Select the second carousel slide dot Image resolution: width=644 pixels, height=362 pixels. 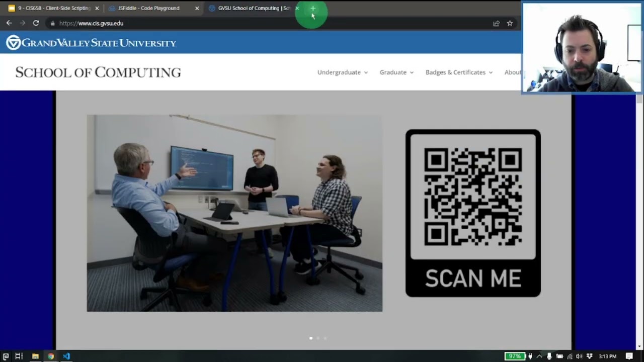pyautogui.click(x=318, y=338)
